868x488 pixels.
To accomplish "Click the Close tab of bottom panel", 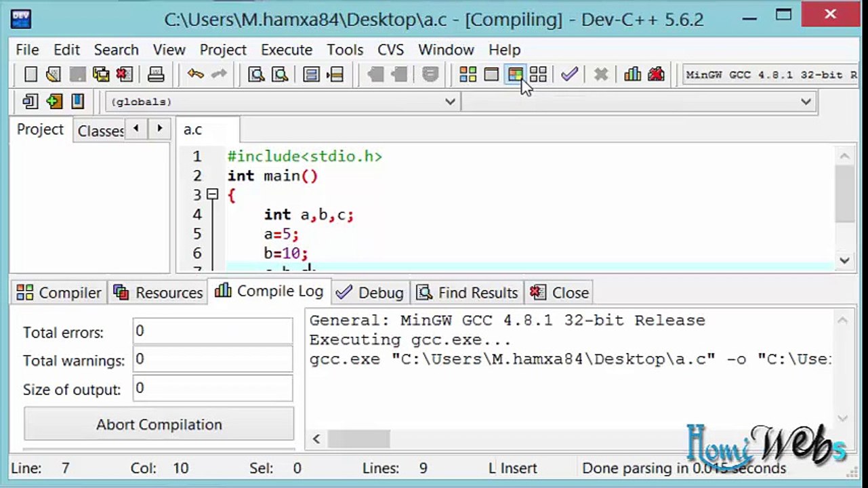I will 560,293.
